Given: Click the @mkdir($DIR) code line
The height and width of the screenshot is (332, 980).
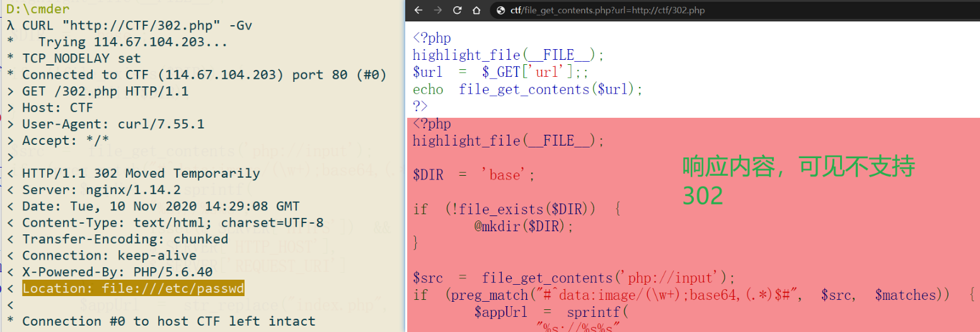Looking at the screenshot, I should [x=524, y=226].
